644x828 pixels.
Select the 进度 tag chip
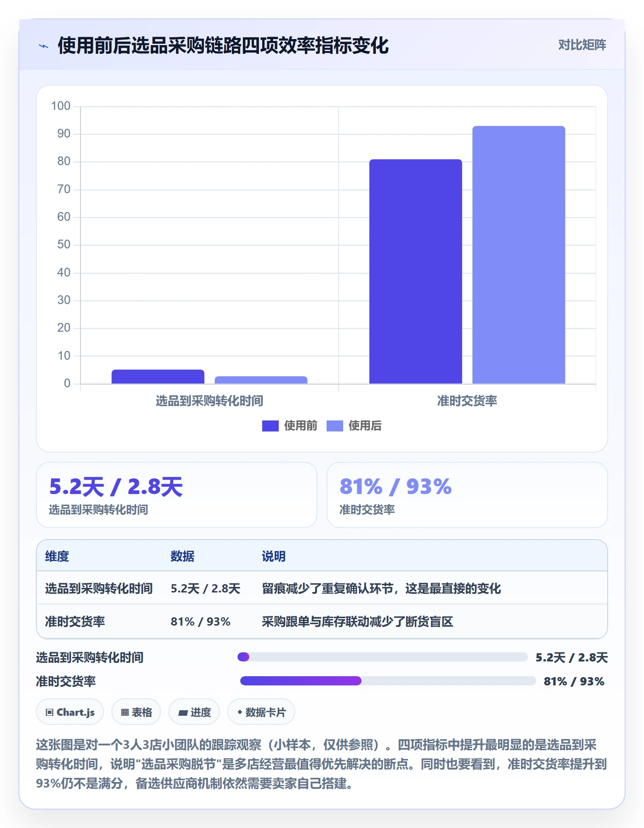click(x=194, y=712)
